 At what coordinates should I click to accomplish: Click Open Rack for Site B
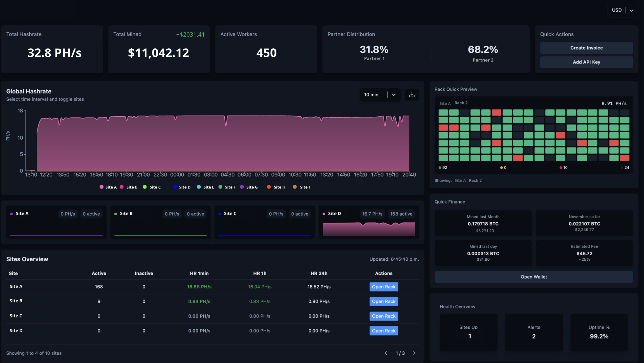pyautogui.click(x=384, y=301)
